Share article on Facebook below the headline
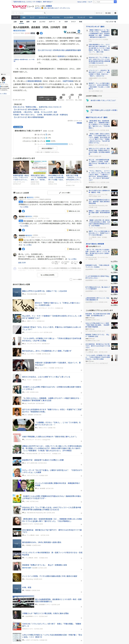Screen dimensions: 129x644 [x=41, y=33]
